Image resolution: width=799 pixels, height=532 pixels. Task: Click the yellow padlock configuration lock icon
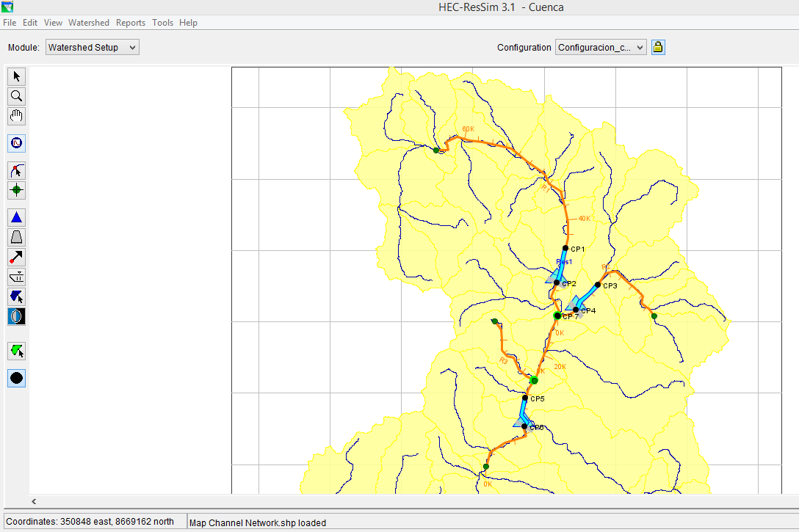(x=658, y=48)
